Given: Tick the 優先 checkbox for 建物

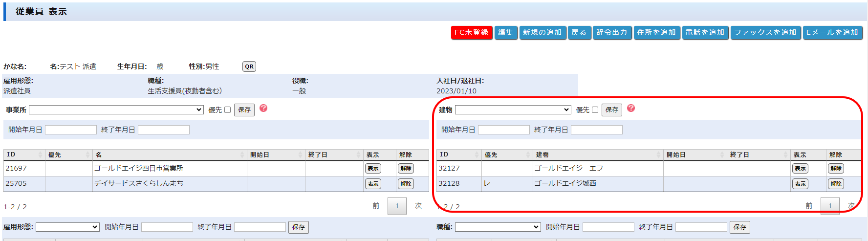Looking at the screenshot, I should [595, 110].
